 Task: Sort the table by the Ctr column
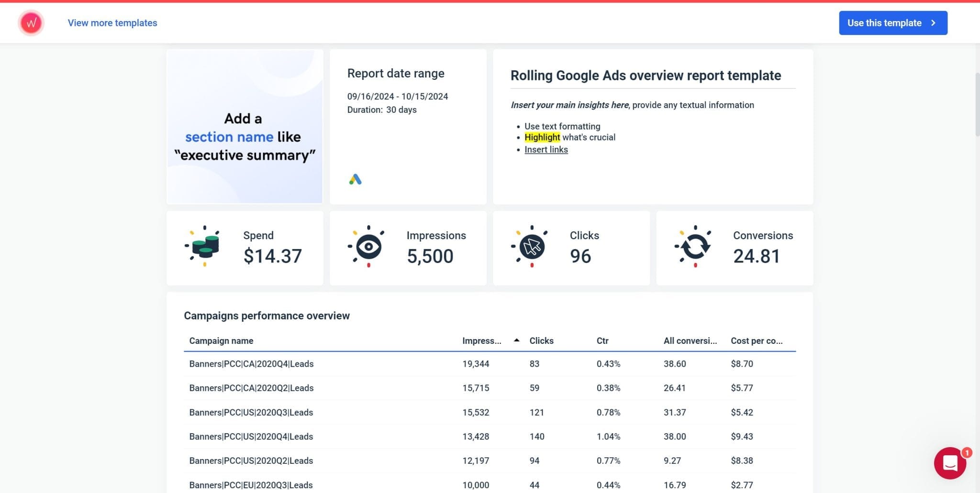[x=602, y=340]
